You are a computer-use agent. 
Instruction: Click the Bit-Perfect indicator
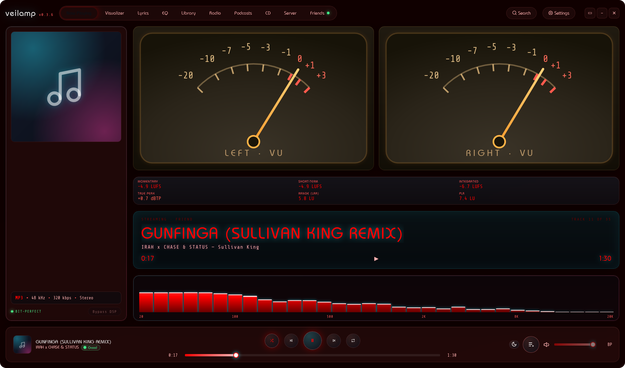26,311
